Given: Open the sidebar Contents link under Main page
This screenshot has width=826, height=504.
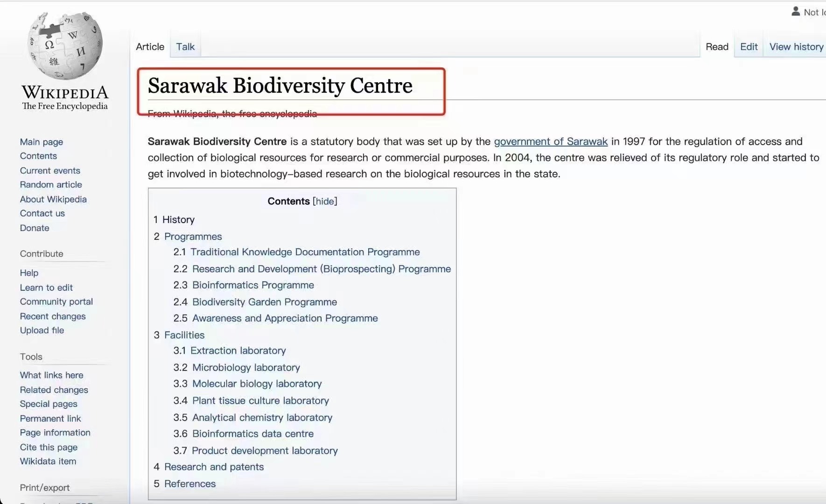Looking at the screenshot, I should click(38, 156).
